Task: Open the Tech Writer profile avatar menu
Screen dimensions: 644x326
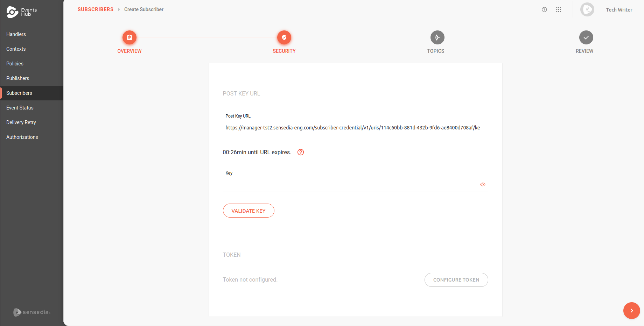Action: click(x=587, y=9)
